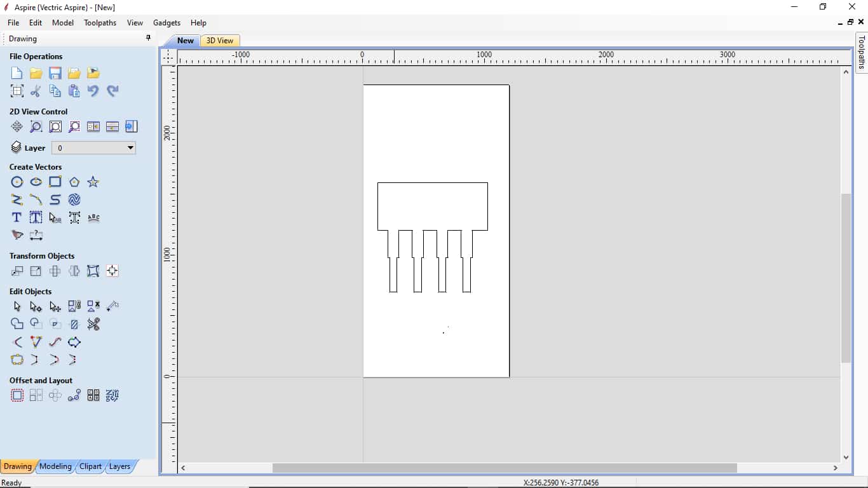Select the Draw Circle tool

17,182
